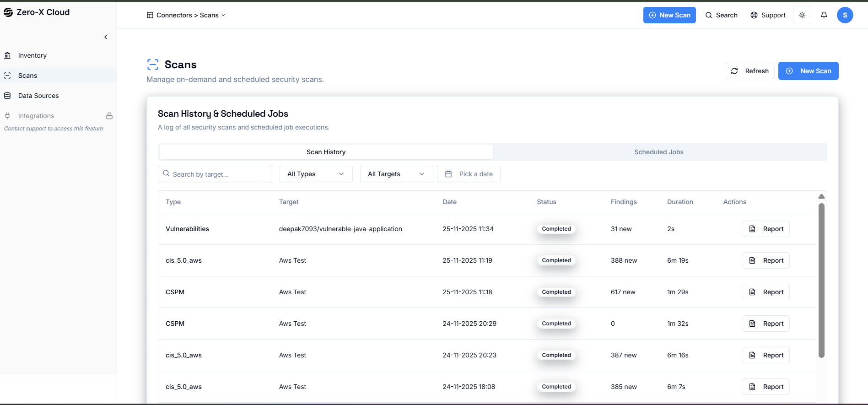Open Report for 25-11-2025 11:18 CSPM scan

coord(766,292)
